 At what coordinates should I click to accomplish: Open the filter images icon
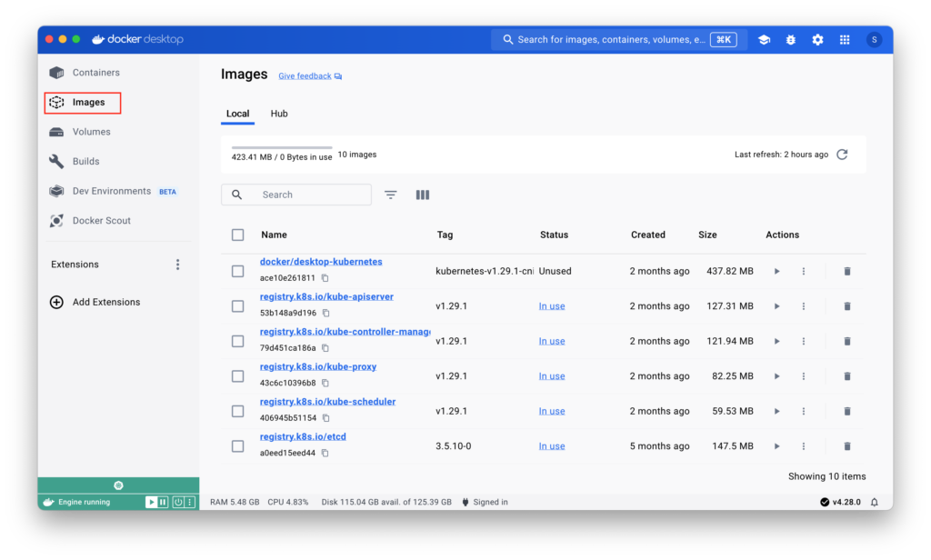(x=391, y=195)
